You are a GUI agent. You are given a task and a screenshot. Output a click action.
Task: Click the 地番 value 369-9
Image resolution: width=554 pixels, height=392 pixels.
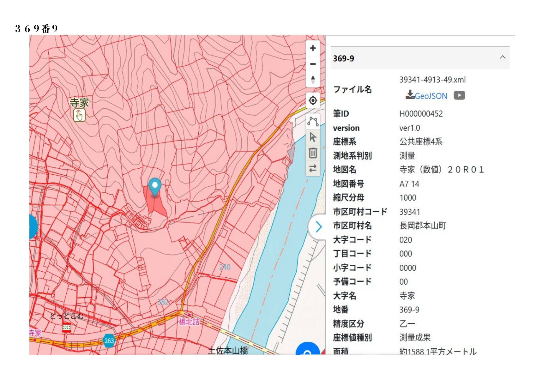409,310
